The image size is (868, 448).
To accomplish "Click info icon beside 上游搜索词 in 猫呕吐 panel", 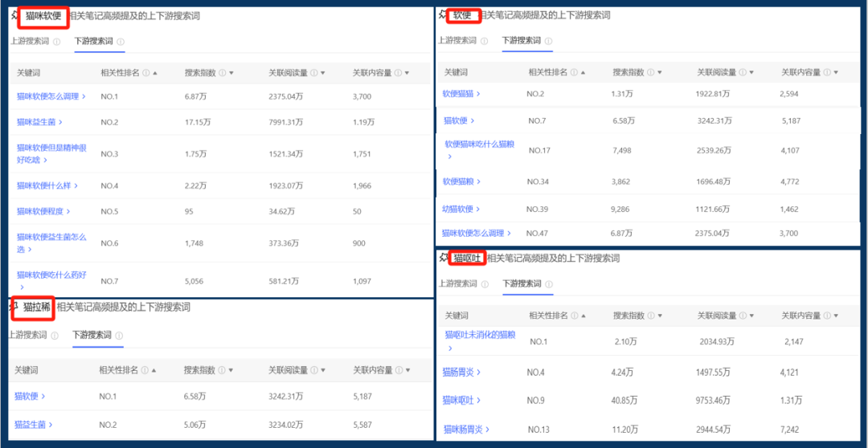I will click(x=485, y=284).
